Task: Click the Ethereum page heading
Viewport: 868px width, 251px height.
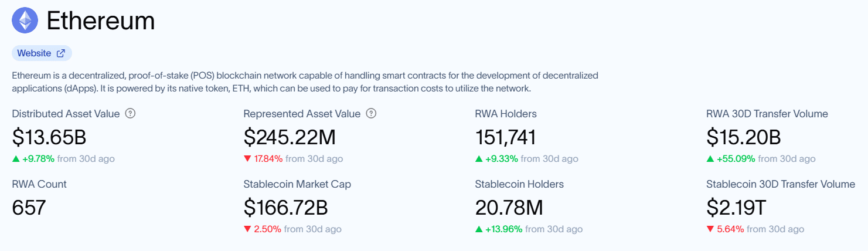Action: tap(100, 22)
